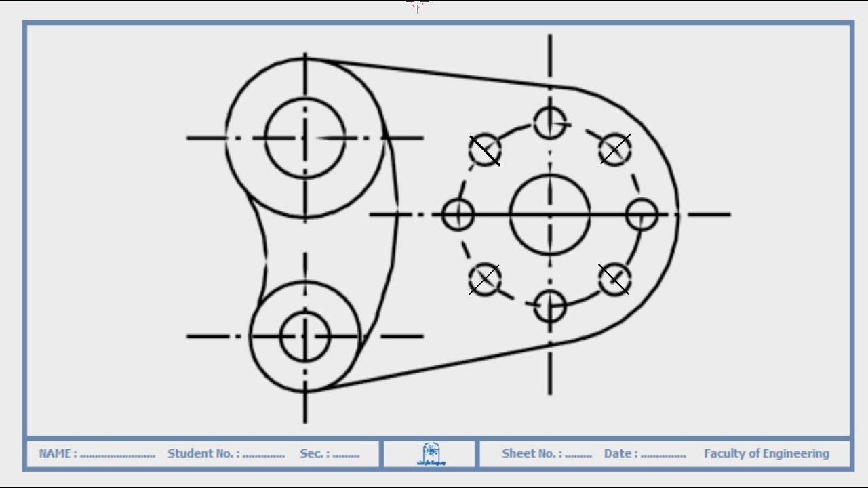Select the crossed-out lower-right bolt hole
Image resolution: width=868 pixels, height=488 pixels.
click(x=614, y=279)
